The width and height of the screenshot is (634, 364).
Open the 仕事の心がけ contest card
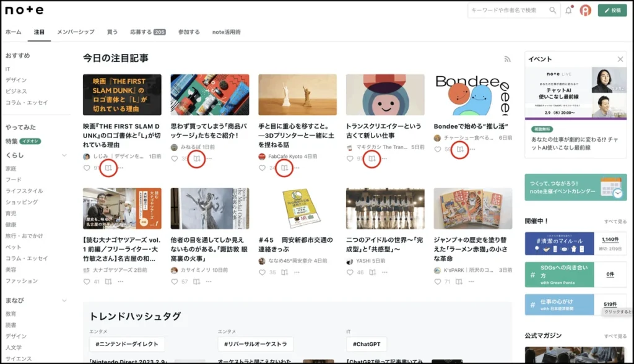[x=576, y=305]
